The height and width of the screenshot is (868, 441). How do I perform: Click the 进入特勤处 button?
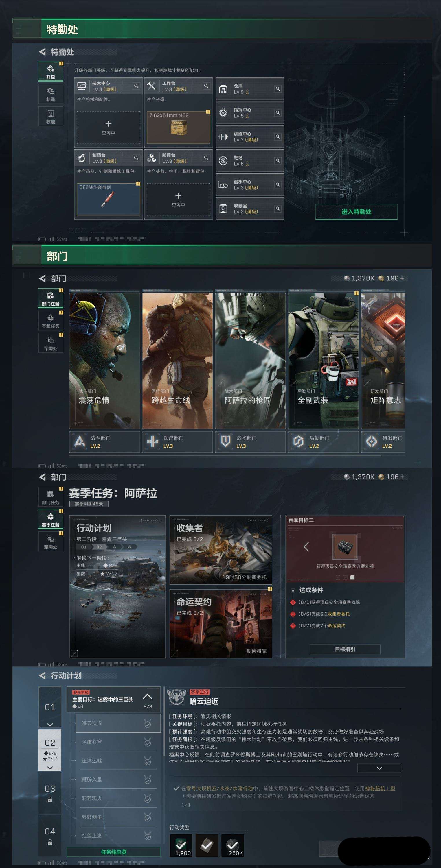357,212
